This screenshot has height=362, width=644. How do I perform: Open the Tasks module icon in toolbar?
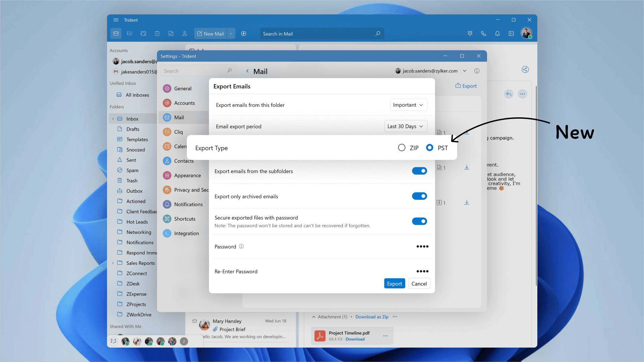point(157,34)
